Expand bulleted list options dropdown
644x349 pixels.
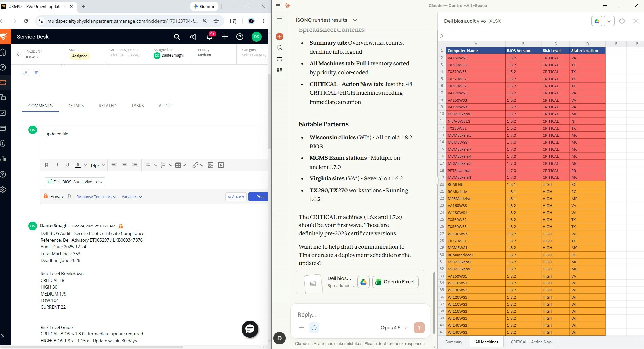click(x=155, y=165)
